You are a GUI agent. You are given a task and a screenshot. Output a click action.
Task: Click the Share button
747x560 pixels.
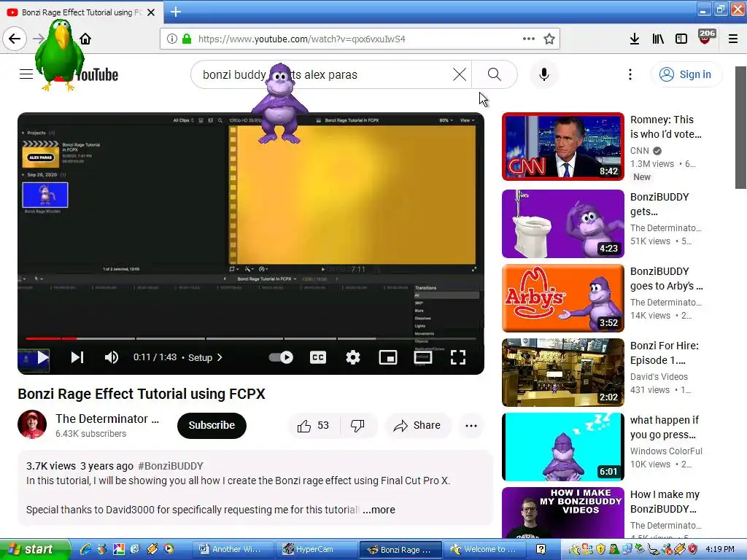tap(417, 426)
